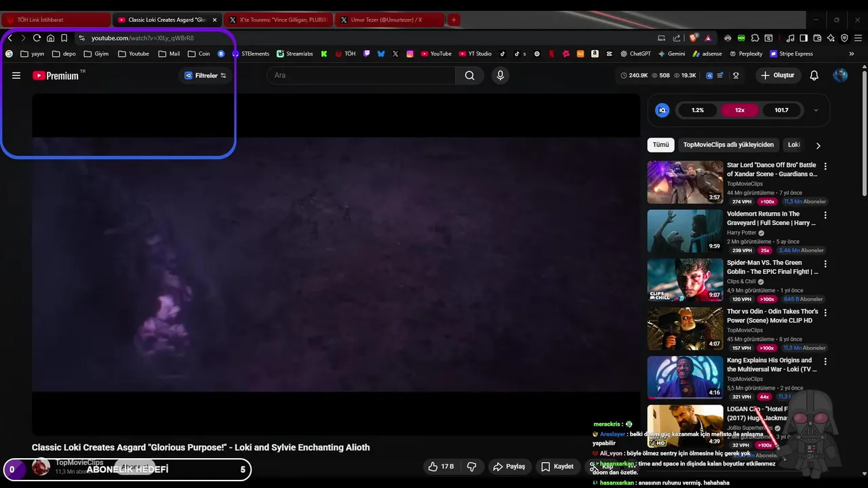The image size is (868, 488).
Task: Open the Stripe Express bookmark
Action: [x=791, y=54]
